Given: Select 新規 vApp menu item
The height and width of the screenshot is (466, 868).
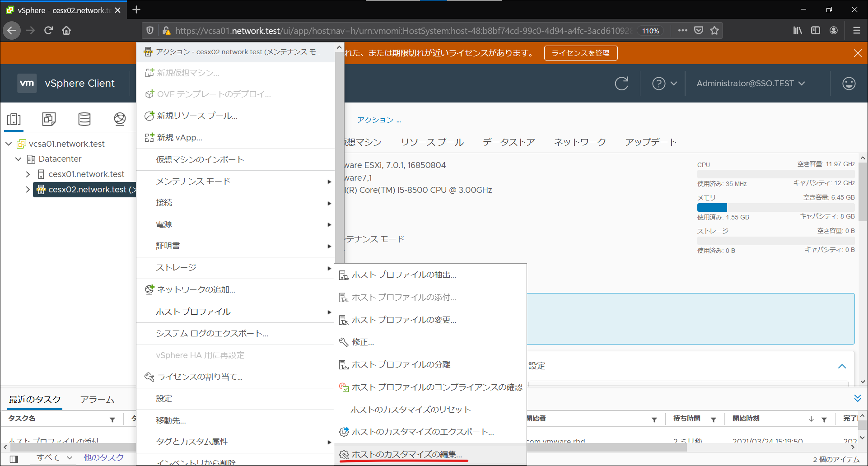Looking at the screenshot, I should [235, 138].
